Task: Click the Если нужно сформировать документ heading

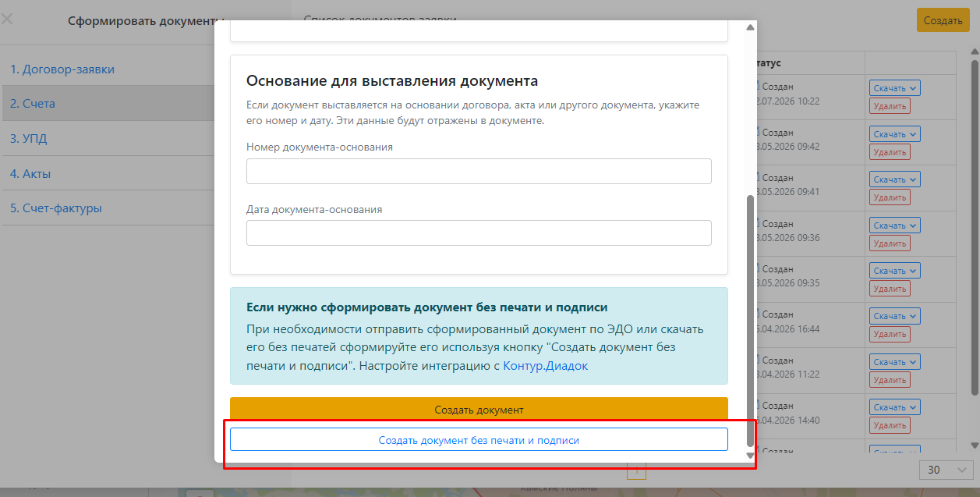Action: tap(426, 307)
